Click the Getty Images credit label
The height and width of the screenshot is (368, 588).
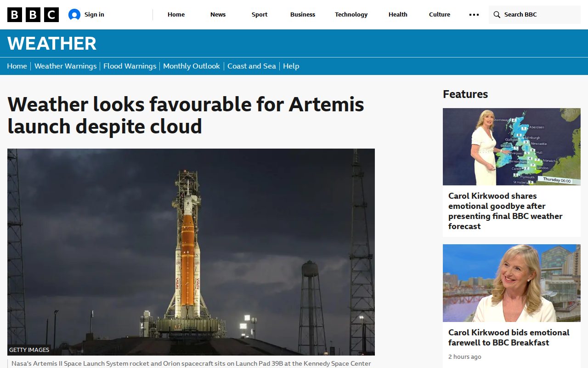[x=29, y=350]
